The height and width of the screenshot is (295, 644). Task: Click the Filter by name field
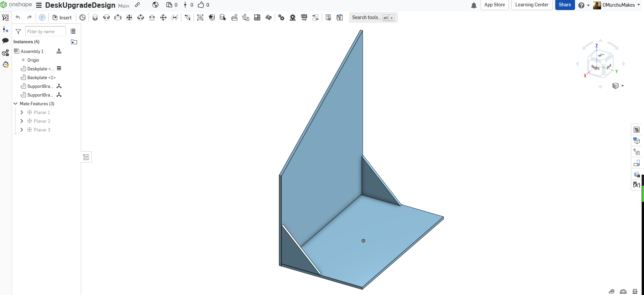(x=45, y=32)
